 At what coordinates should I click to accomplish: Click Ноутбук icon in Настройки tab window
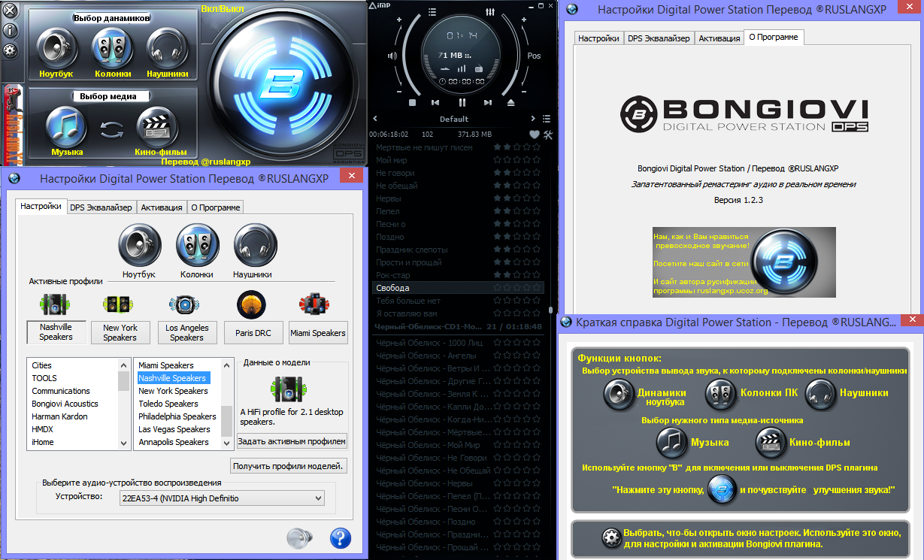tap(140, 245)
